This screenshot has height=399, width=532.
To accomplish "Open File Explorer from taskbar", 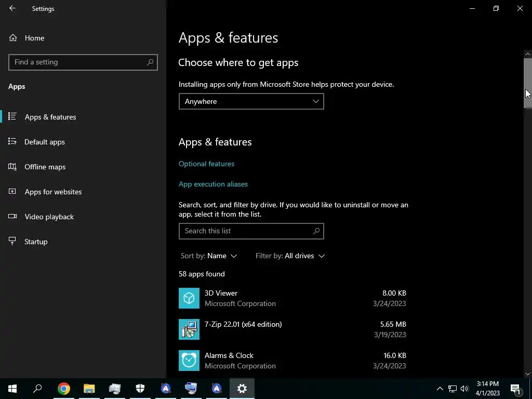I will [x=89, y=389].
